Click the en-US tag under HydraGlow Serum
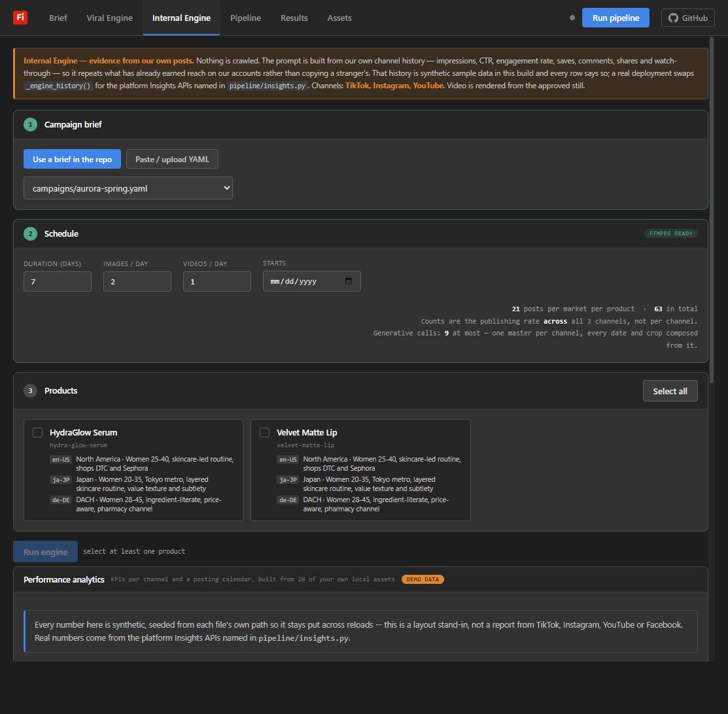The width and height of the screenshot is (728, 714). point(61,459)
